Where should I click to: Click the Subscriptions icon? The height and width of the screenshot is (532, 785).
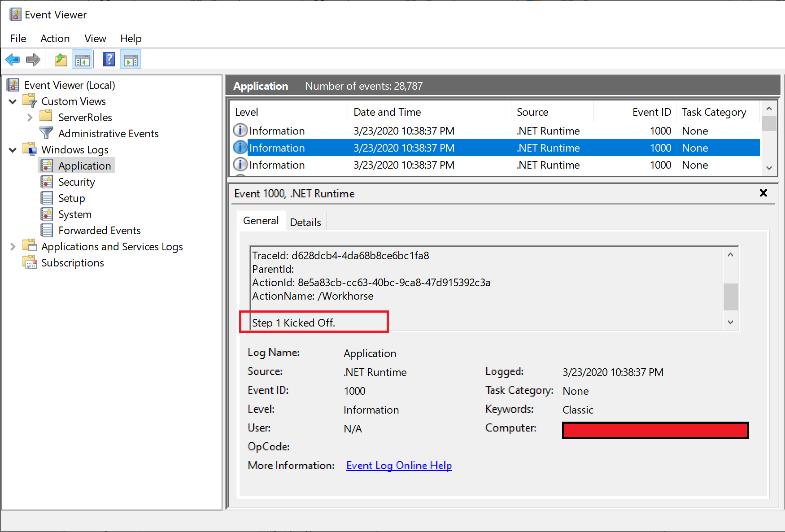coord(30,262)
